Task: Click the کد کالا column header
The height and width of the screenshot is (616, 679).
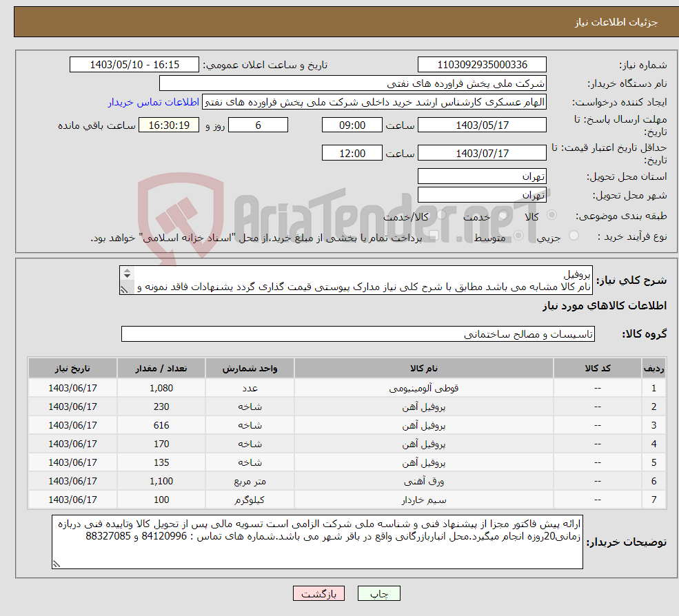Action: point(598,369)
